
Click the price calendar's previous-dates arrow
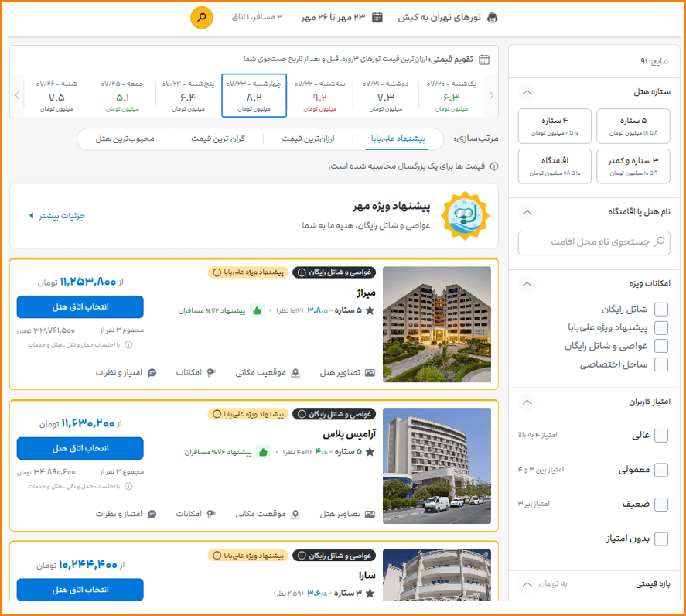click(x=490, y=96)
